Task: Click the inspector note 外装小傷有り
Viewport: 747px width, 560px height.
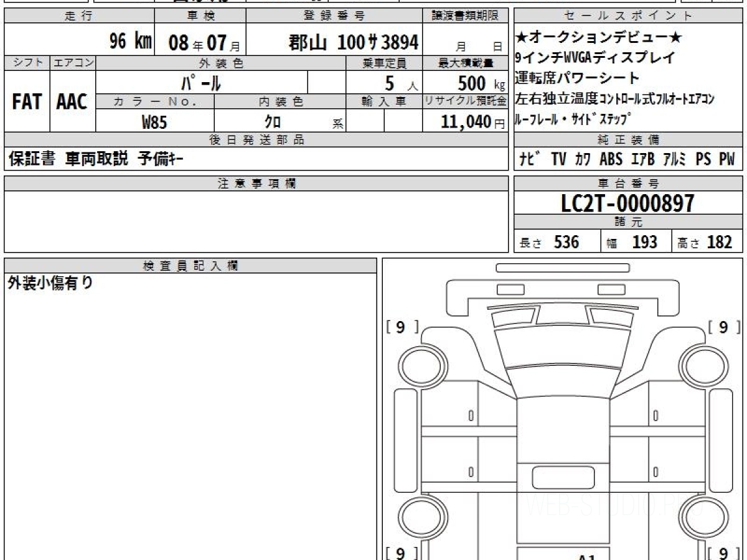Action: tap(50, 284)
